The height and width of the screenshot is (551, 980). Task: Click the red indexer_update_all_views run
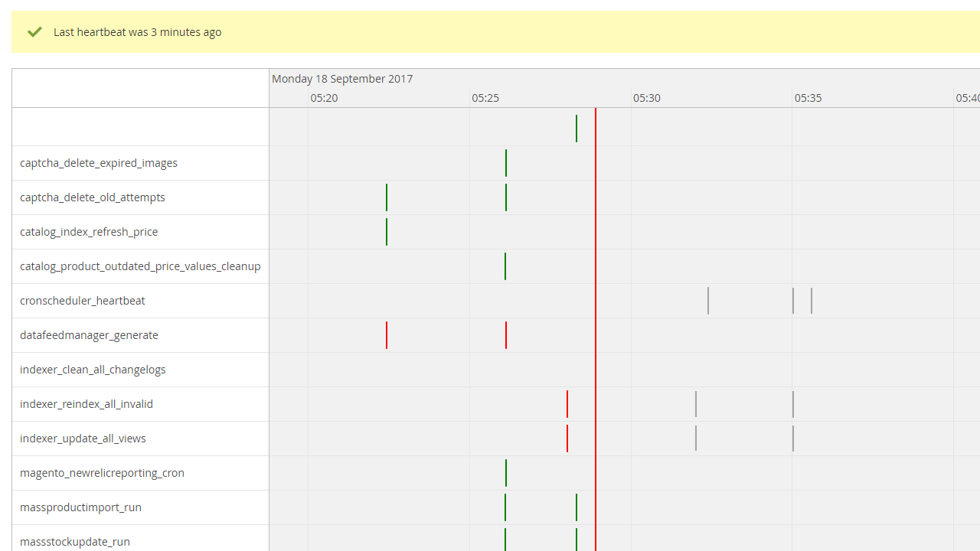point(567,438)
